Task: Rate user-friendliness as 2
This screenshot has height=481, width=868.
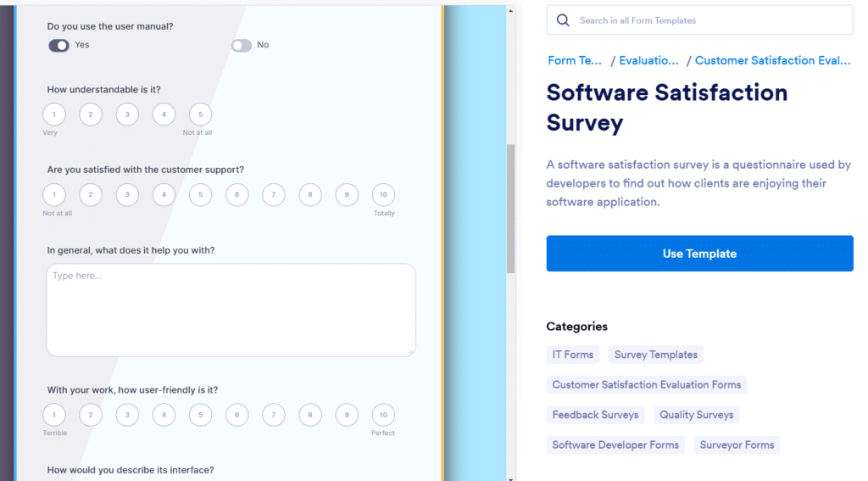Action: [x=91, y=415]
